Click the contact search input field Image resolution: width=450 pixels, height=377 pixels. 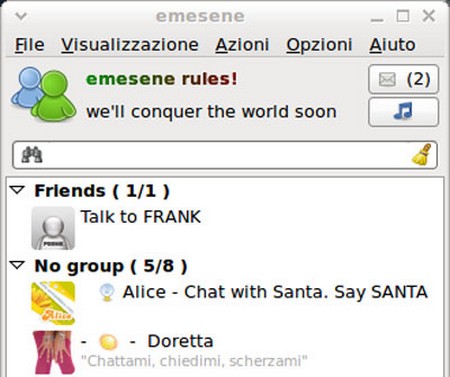pyautogui.click(x=225, y=155)
